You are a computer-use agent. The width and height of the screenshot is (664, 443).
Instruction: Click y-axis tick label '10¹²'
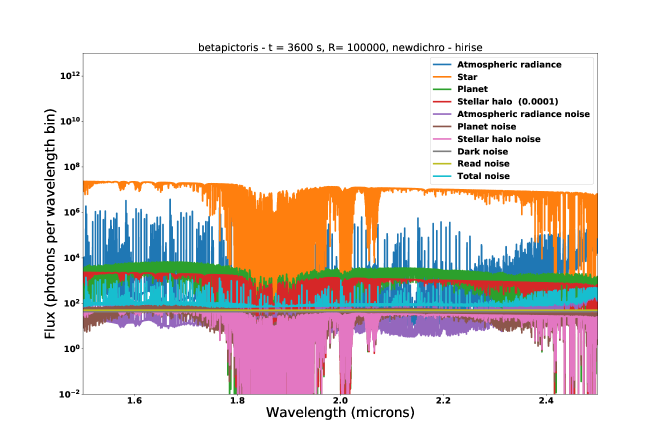(69, 76)
